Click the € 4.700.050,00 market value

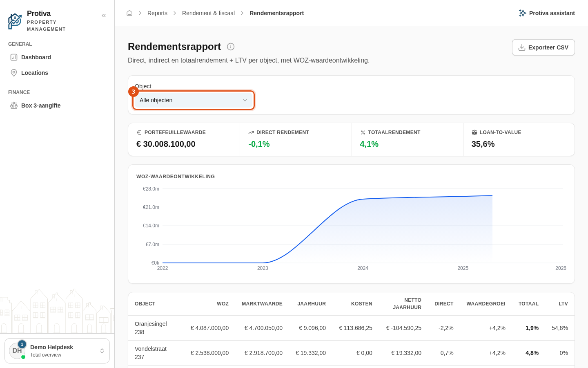point(263,328)
